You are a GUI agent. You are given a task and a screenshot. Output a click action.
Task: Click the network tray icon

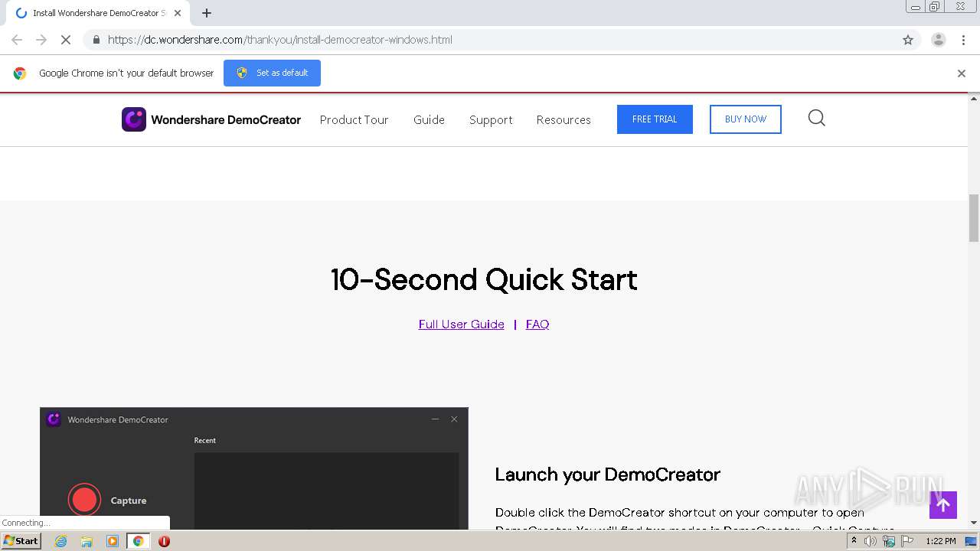tap(889, 541)
